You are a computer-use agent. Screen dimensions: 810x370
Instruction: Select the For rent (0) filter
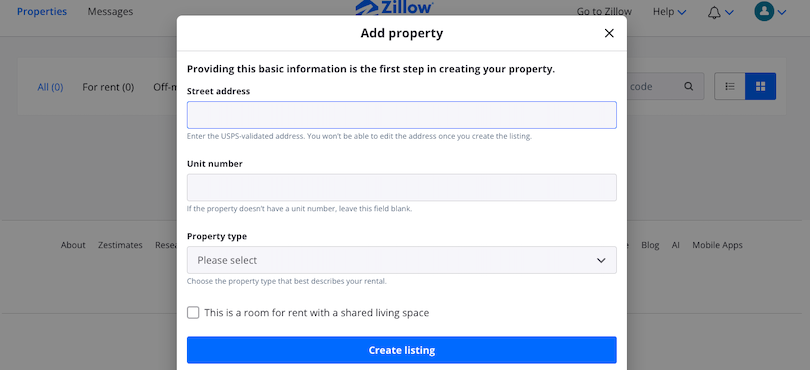coord(108,87)
